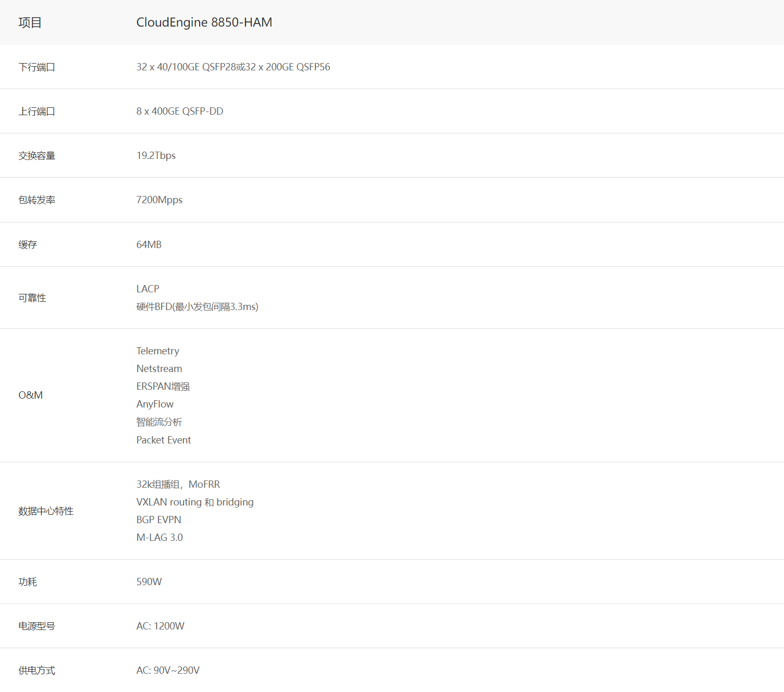Select the 交换容量 row label

(36, 156)
